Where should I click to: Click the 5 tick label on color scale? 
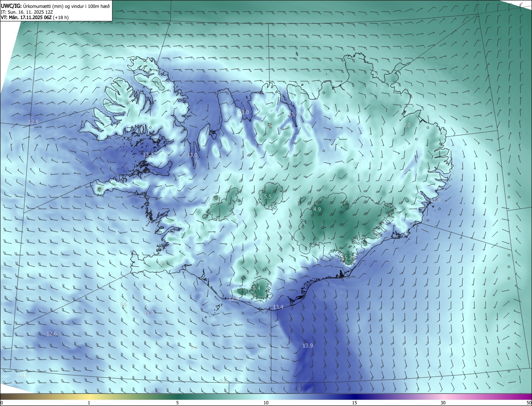click(177, 403)
